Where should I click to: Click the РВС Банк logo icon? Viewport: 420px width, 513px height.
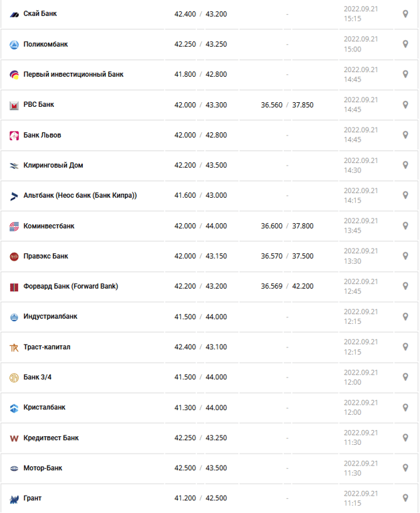[14, 105]
